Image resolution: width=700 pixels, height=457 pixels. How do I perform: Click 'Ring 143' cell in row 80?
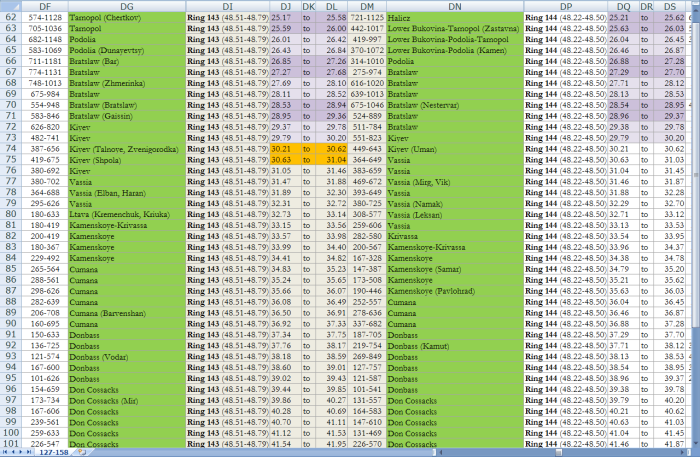click(x=228, y=214)
